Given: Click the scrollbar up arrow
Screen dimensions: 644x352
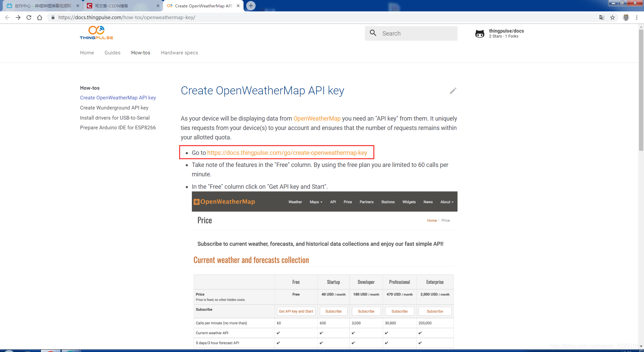Looking at the screenshot, I should (x=641, y=27).
